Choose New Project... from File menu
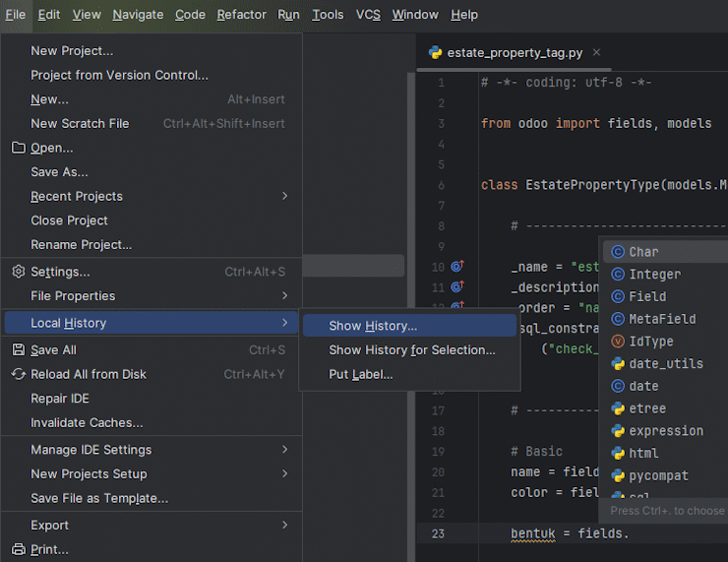Viewport: 728px width, 562px height. (x=152, y=50)
